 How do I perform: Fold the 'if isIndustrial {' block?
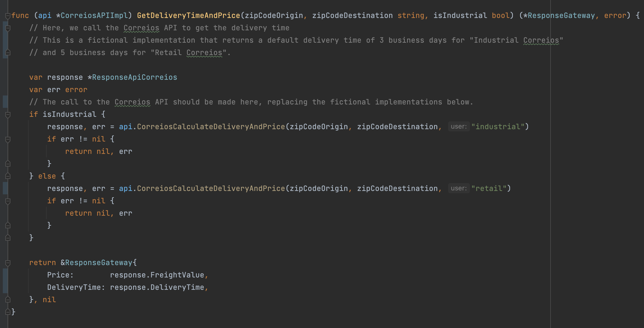[x=8, y=115]
